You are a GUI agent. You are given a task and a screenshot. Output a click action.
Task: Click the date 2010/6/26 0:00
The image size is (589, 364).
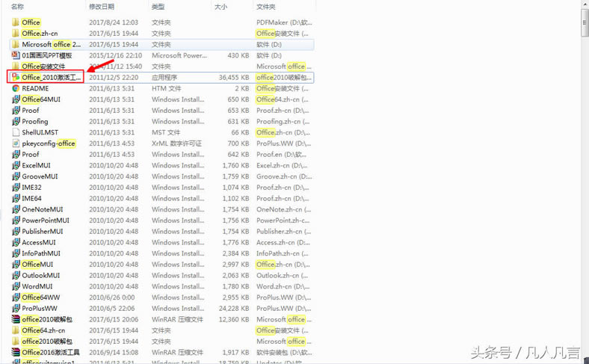pos(111,297)
